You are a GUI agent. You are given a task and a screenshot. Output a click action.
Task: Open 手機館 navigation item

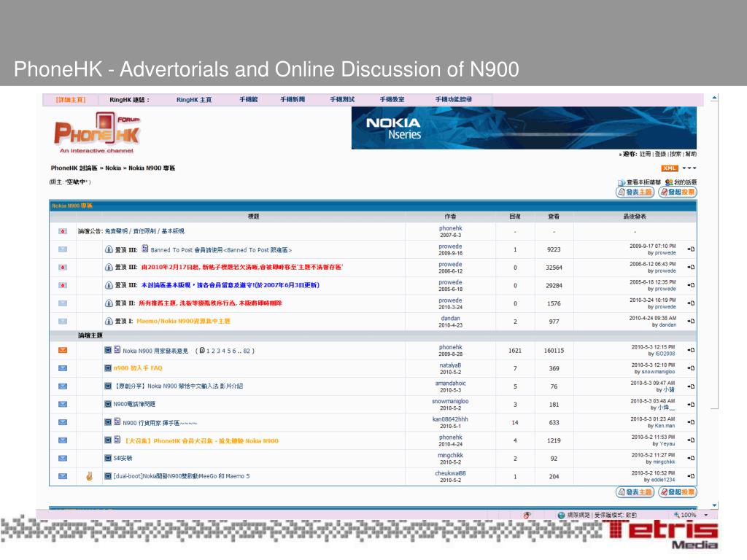[x=248, y=99]
